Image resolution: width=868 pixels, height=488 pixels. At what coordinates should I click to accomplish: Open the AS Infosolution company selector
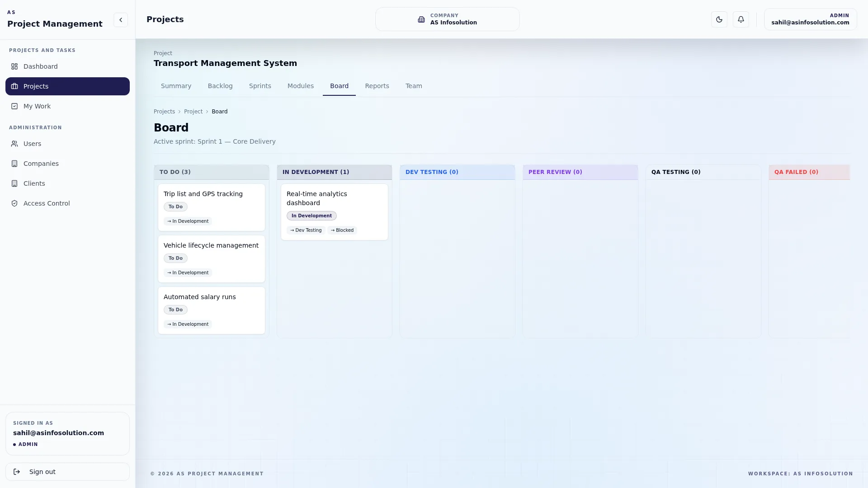[x=448, y=19]
